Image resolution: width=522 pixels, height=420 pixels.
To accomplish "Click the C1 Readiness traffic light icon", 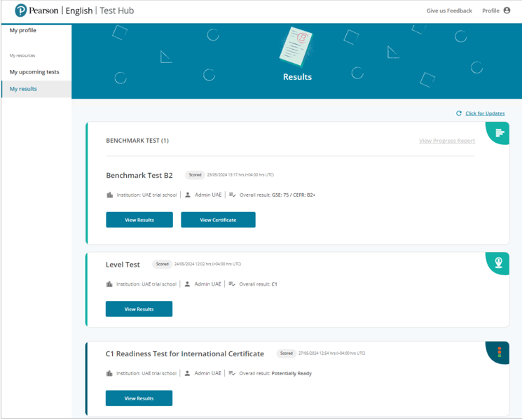I will coord(499,352).
